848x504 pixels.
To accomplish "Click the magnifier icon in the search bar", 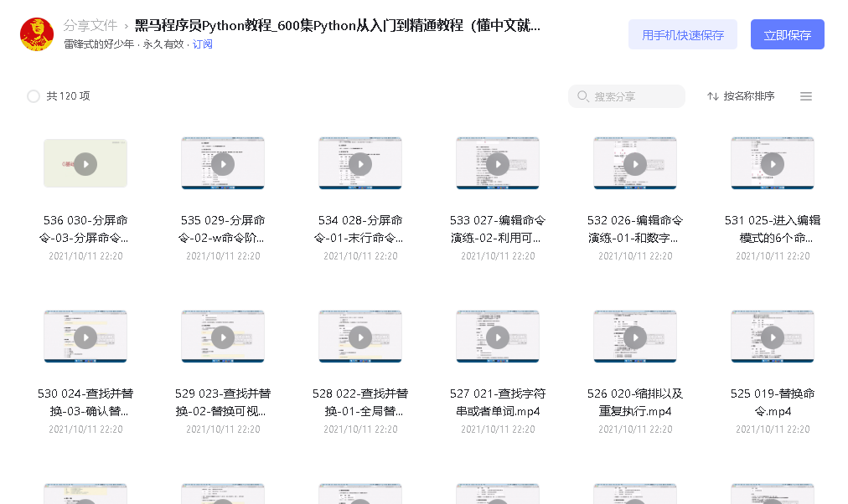I will click(x=582, y=96).
